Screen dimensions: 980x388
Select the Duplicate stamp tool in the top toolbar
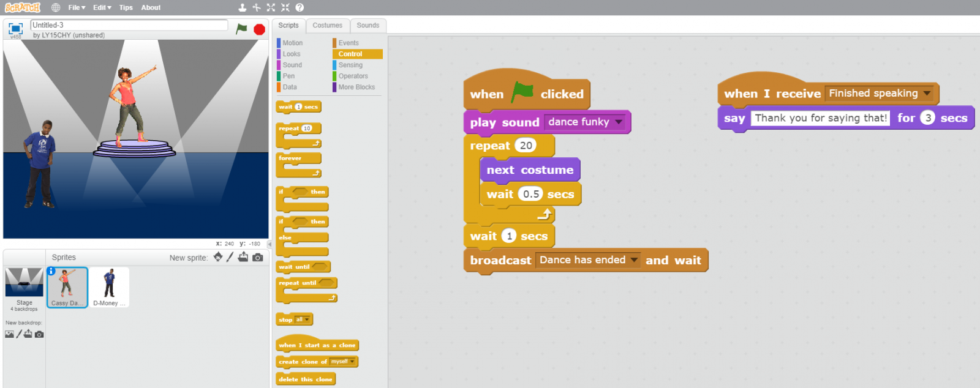point(243,7)
